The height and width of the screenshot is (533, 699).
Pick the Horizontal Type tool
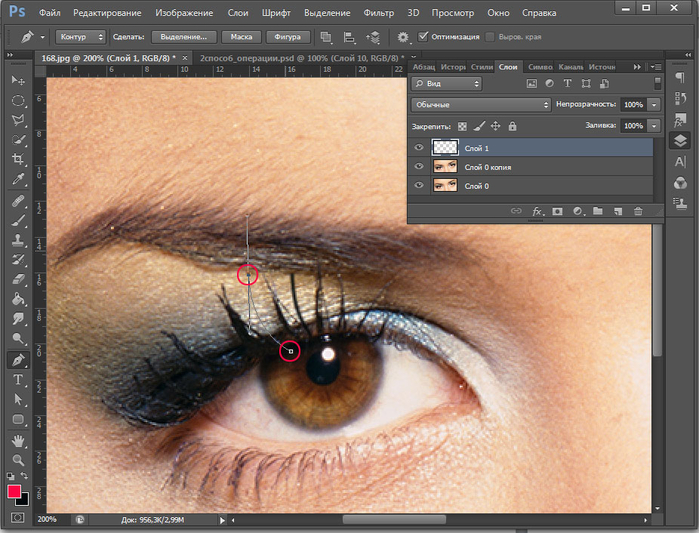click(18, 380)
